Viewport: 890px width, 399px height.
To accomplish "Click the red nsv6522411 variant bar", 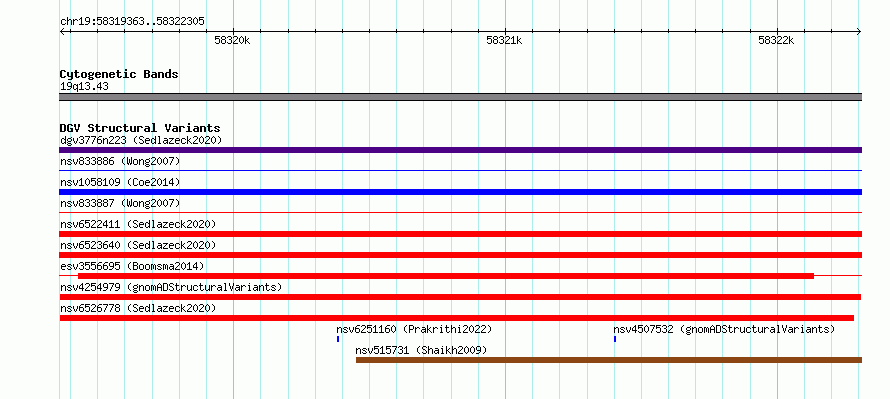I will pyautogui.click(x=460, y=234).
